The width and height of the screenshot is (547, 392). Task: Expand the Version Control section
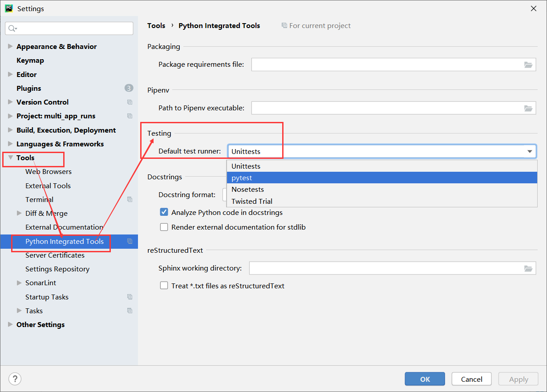10,102
